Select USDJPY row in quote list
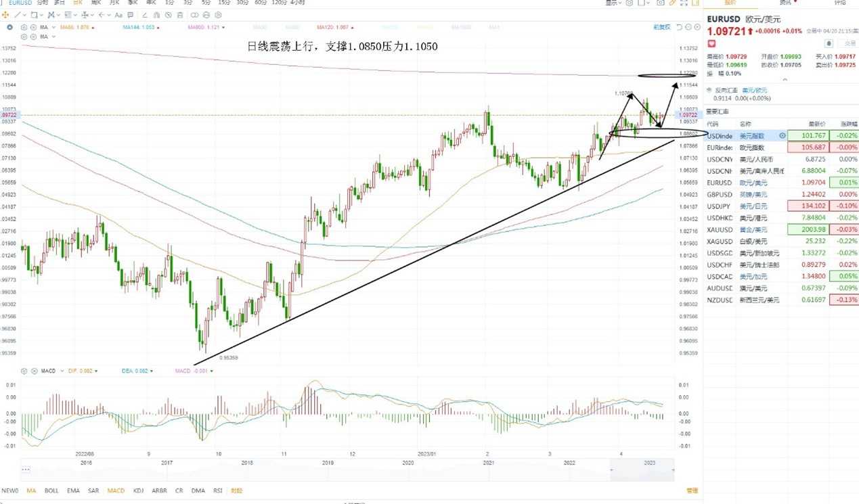Viewport: 859px width, 504px height. pyautogui.click(x=783, y=206)
